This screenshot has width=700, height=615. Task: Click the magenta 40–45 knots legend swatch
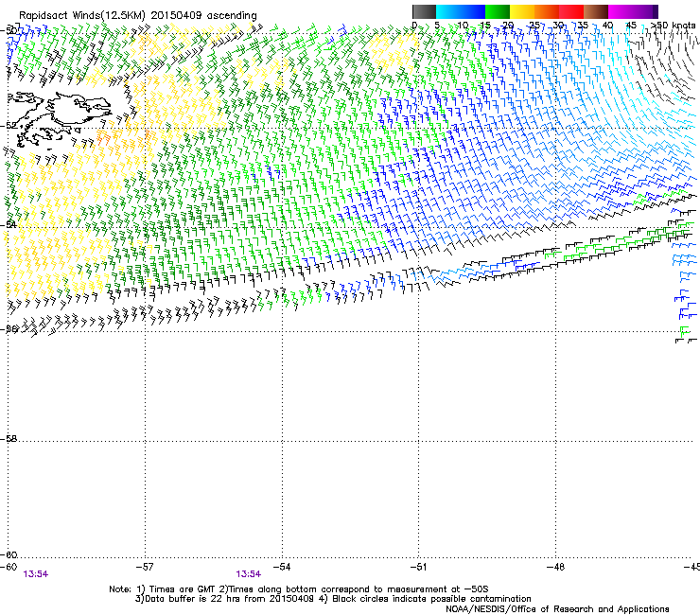click(x=621, y=11)
